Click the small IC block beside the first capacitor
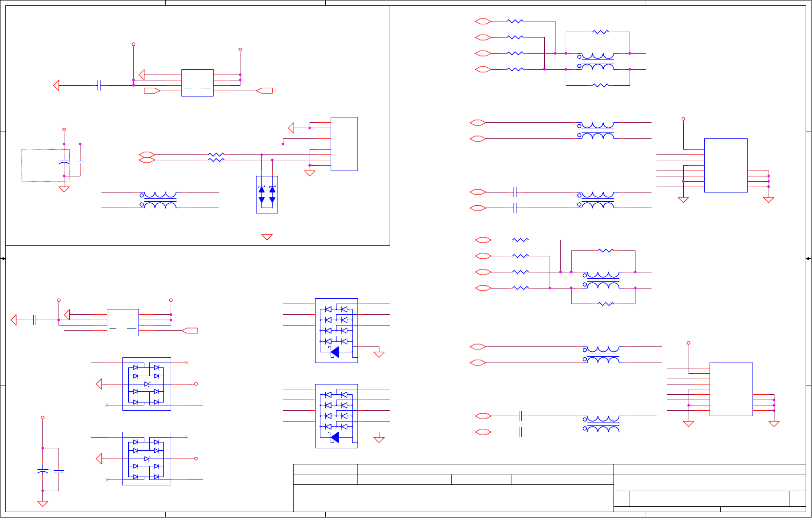 [x=198, y=83]
